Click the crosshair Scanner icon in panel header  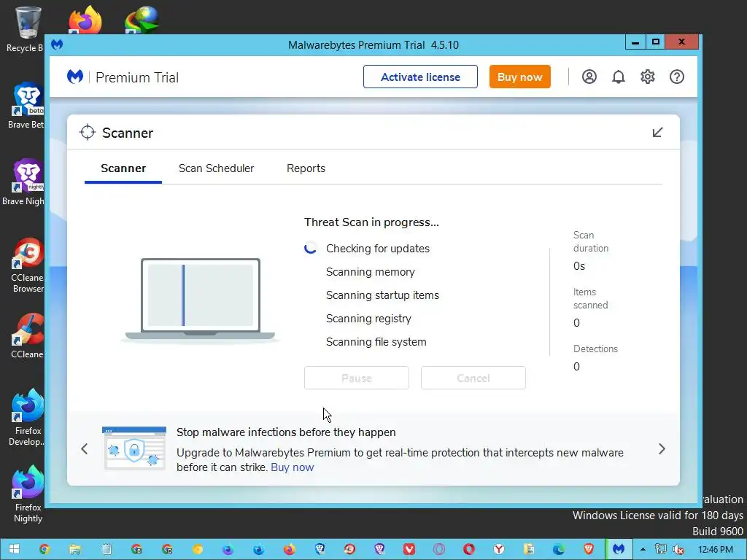[88, 133]
